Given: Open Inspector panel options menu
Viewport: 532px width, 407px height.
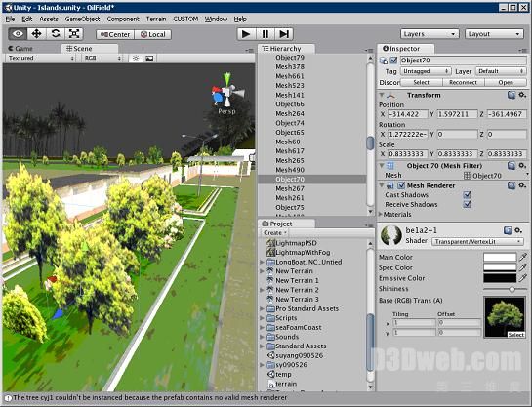Looking at the screenshot, I should pos(523,50).
